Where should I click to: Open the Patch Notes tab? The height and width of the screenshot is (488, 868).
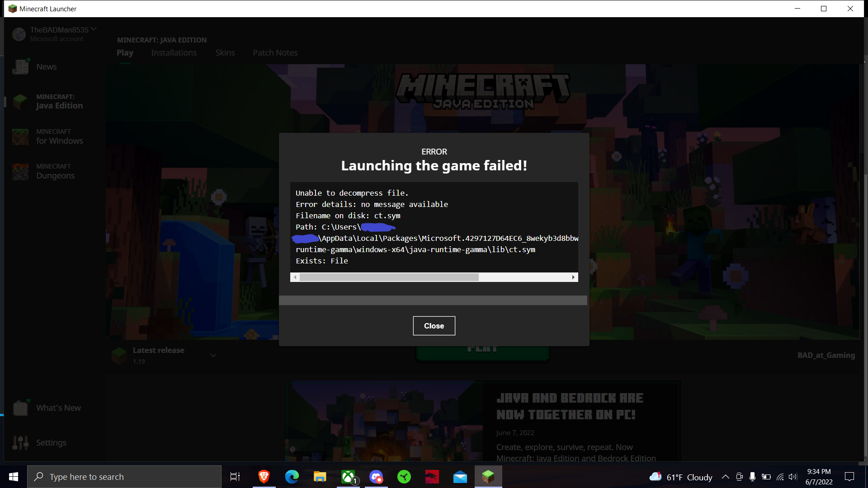[x=275, y=53]
